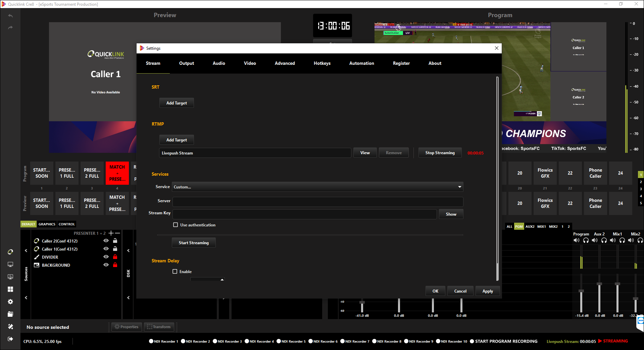Click the Aux 2 headphones monitor icon
Viewport: 644px width, 350px height.
pyautogui.click(x=604, y=240)
